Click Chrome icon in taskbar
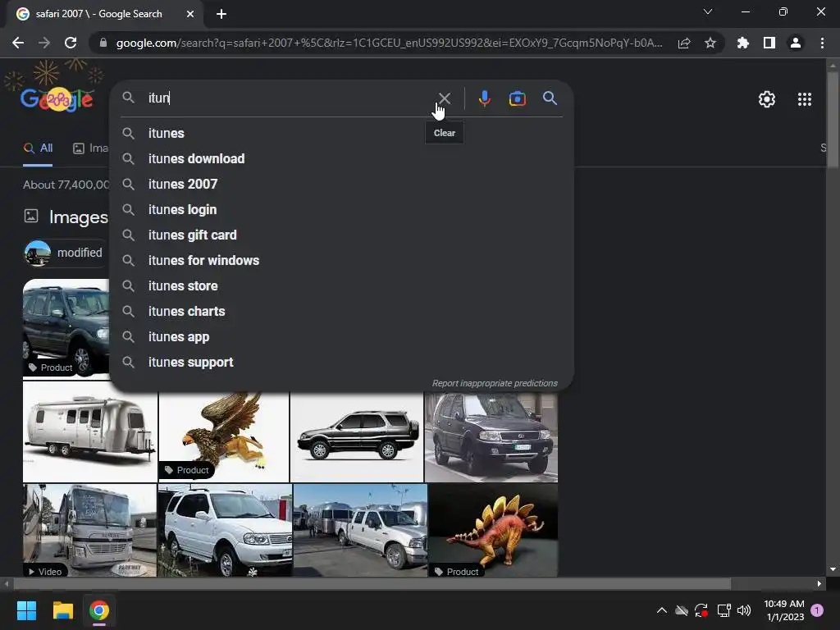 click(99, 610)
